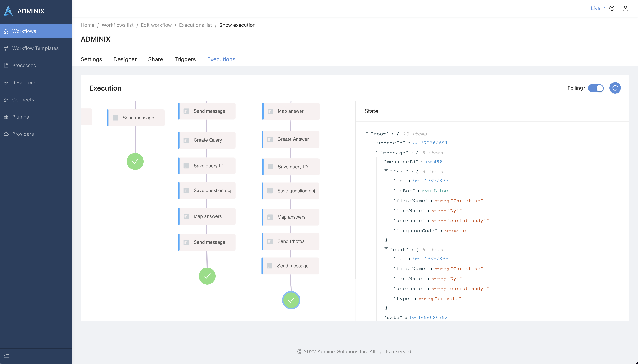The image size is (638, 364).
Task: Collapse the "from" JSON object
Action: coord(386,171)
